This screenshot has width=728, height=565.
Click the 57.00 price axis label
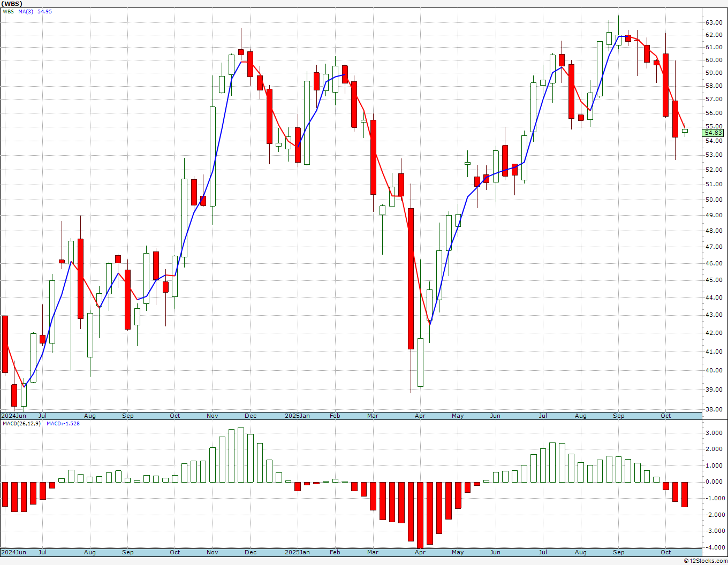pos(714,99)
